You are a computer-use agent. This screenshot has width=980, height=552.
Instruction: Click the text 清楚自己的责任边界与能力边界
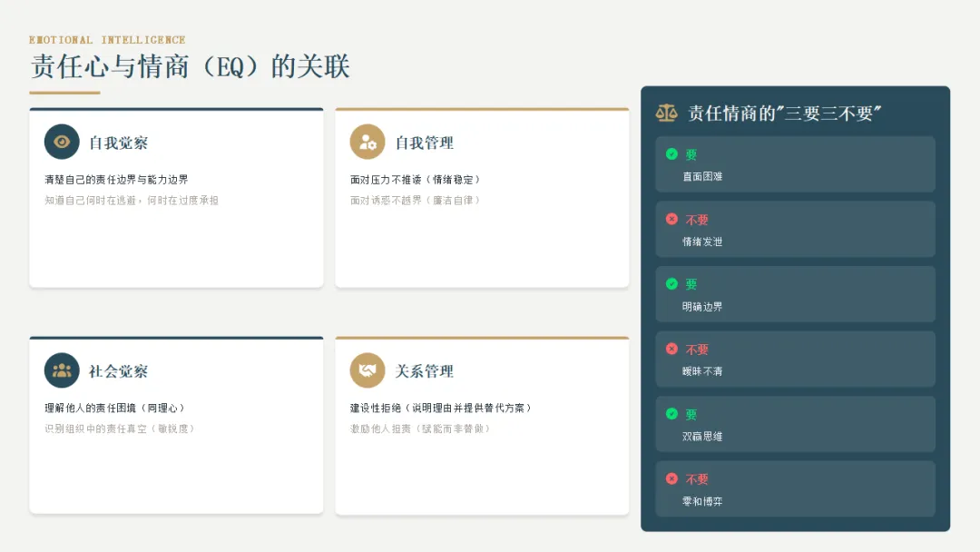tap(116, 180)
